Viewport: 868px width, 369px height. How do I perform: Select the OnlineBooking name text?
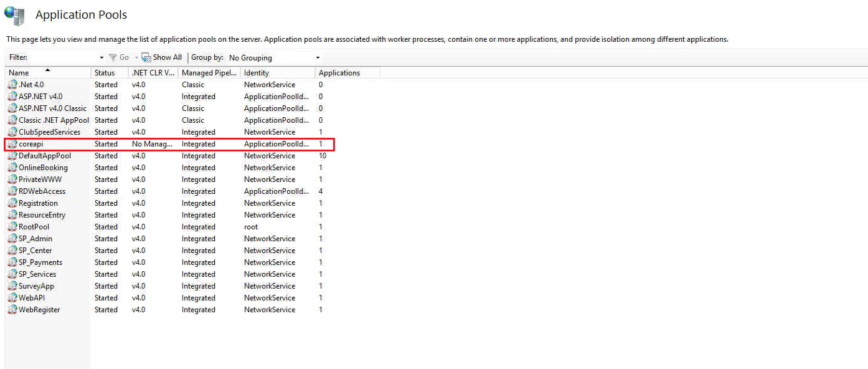43,168
